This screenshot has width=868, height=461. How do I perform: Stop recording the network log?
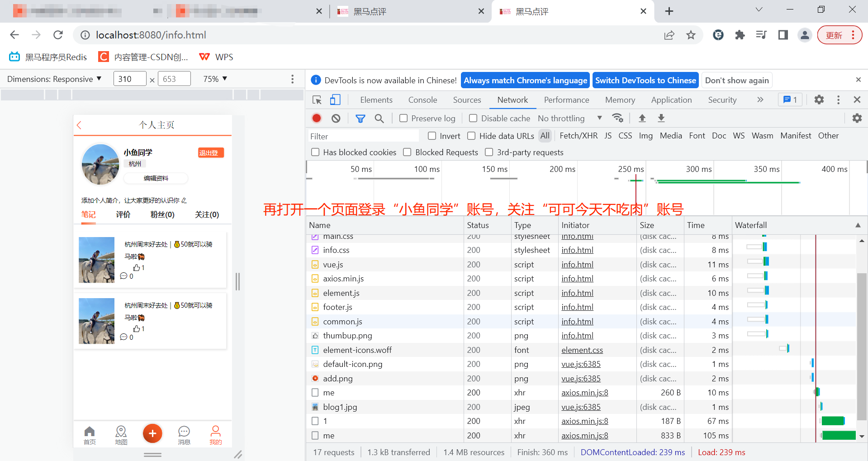[x=317, y=118]
